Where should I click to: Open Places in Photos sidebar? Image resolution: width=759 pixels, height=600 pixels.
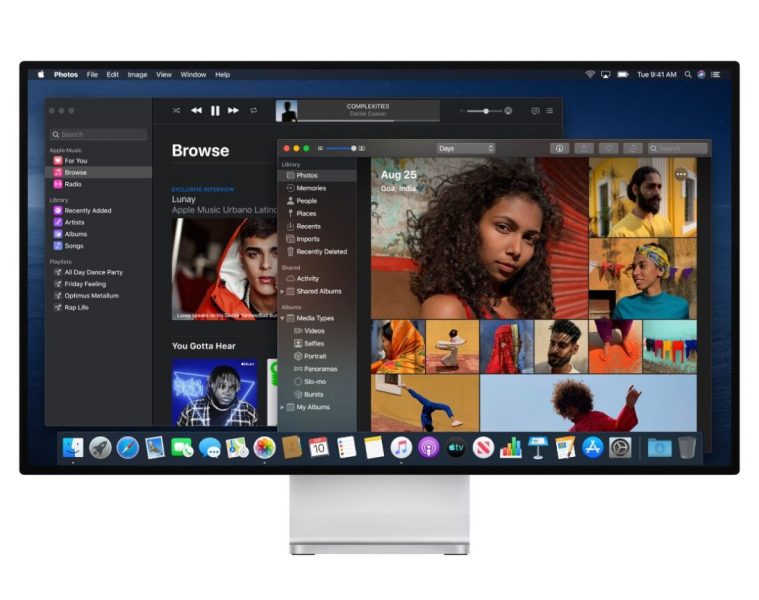[x=318, y=213]
